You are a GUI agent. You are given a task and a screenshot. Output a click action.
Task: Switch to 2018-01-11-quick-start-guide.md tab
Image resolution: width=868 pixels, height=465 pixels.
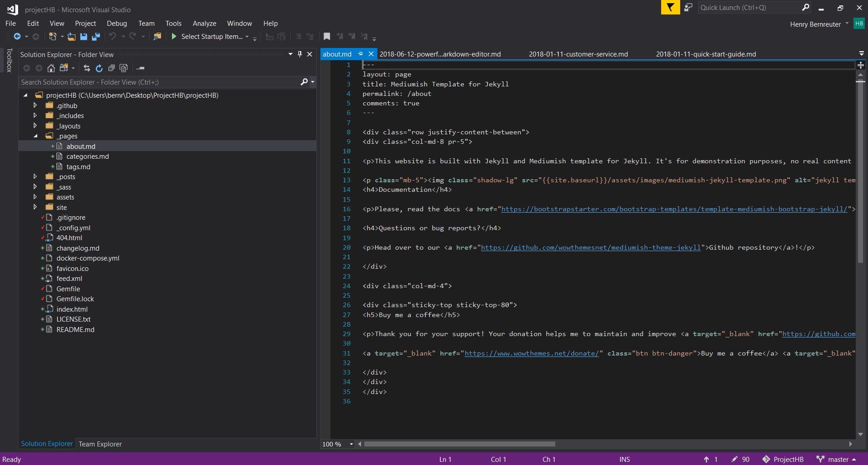click(706, 54)
